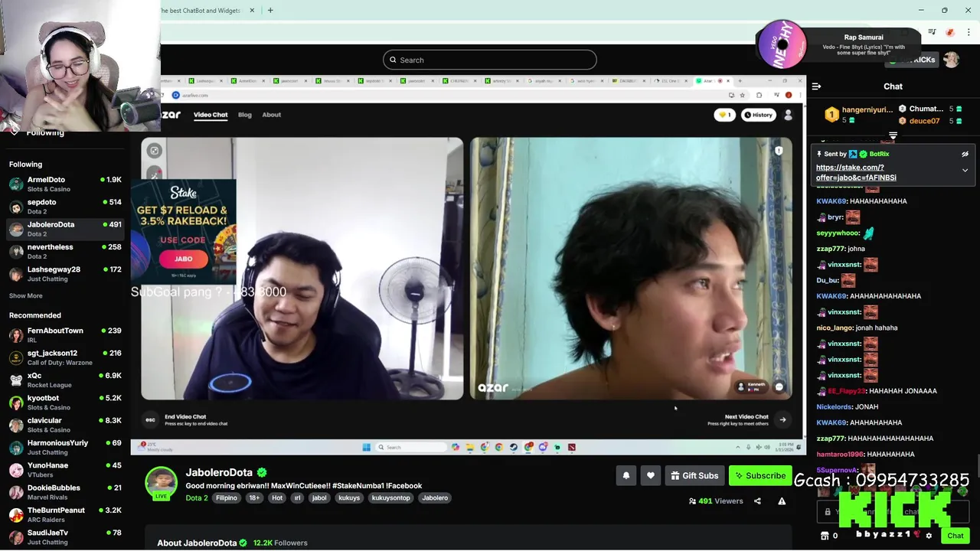Viewport: 980px width, 551px height.
Task: Follow channel with the heart icon
Action: point(650,476)
